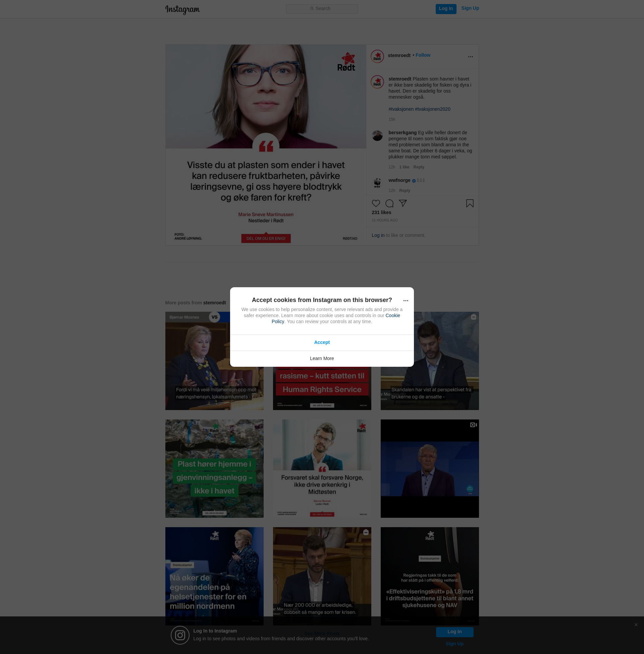Click stemroedt avatar beside caption
This screenshot has width=644, height=654.
(x=377, y=82)
